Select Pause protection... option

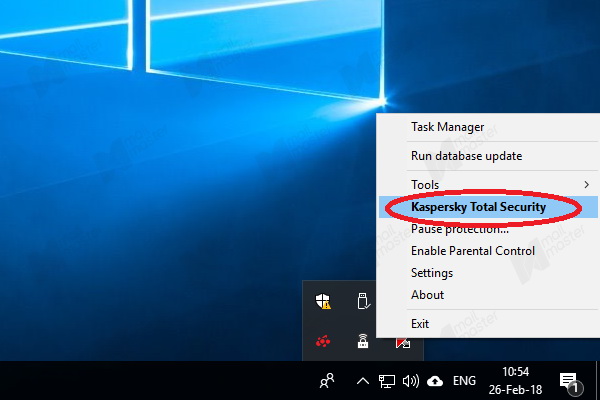click(488, 229)
